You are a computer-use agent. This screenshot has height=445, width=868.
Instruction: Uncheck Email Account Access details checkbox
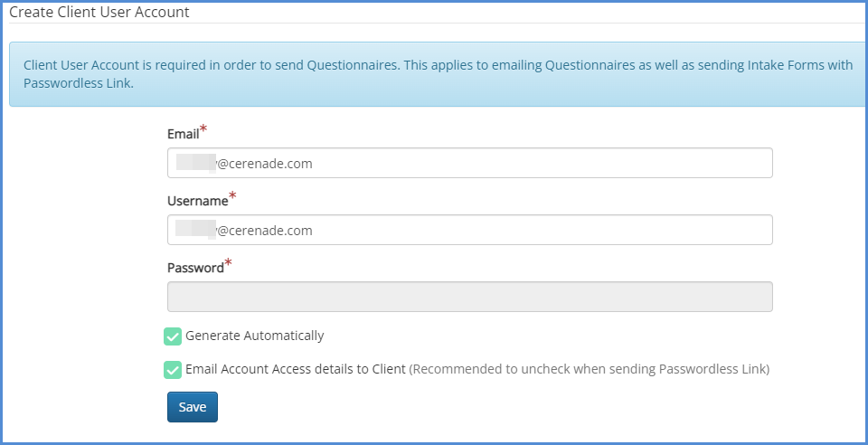[173, 370]
